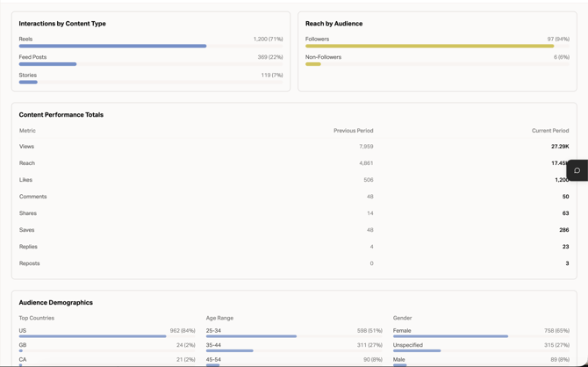Click the Likes previous value 506
The height and width of the screenshot is (367, 588).
pos(369,180)
